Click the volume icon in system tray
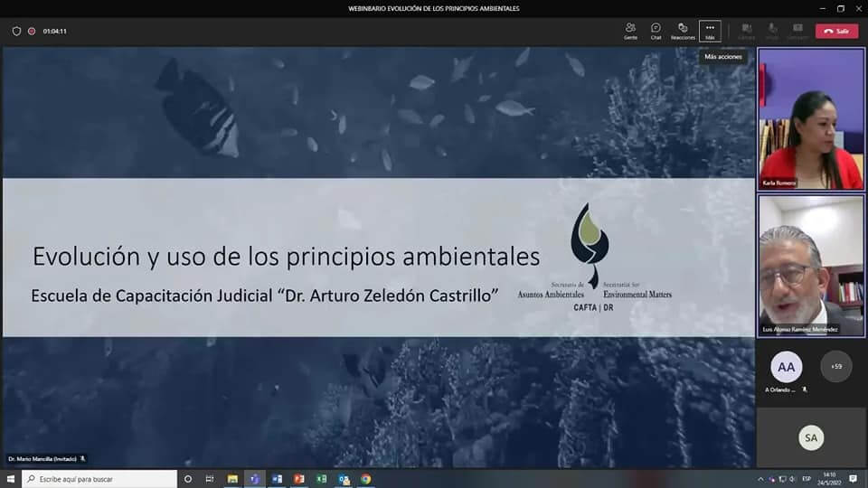Viewport: 868px width, 488px height. 792,479
